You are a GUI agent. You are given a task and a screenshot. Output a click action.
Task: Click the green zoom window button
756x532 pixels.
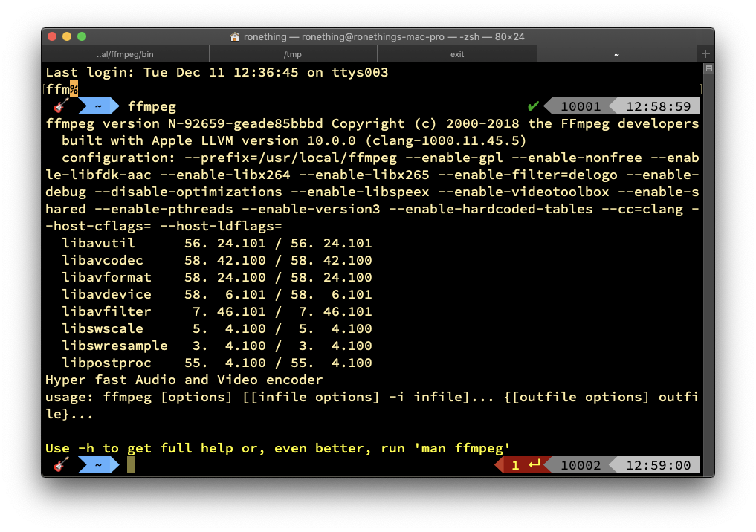[x=82, y=36]
